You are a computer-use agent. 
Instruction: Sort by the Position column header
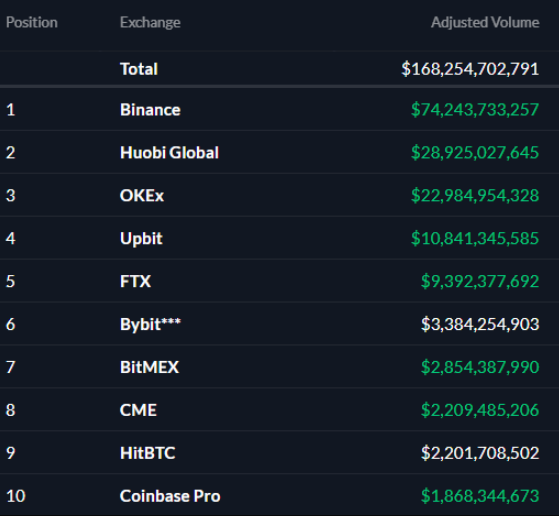click(32, 22)
